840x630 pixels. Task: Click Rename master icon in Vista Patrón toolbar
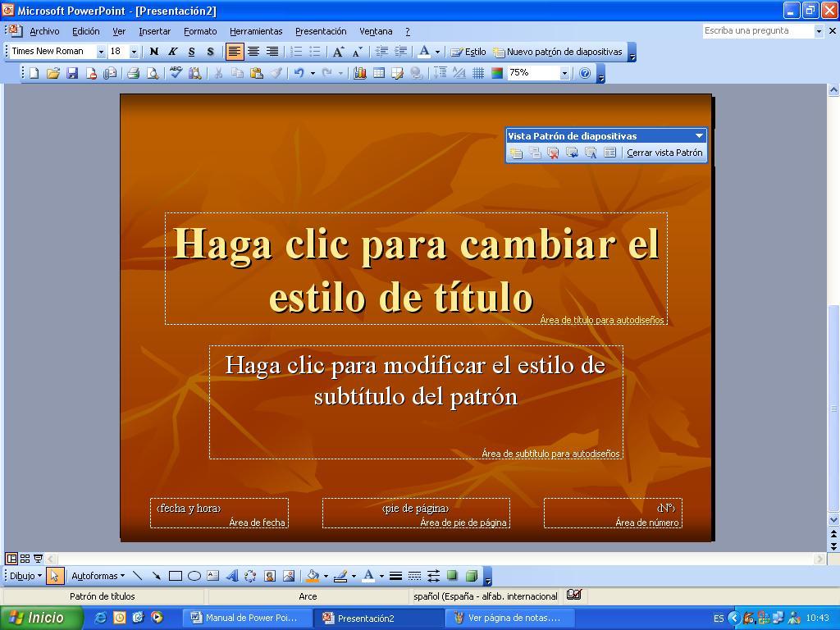coord(591,153)
